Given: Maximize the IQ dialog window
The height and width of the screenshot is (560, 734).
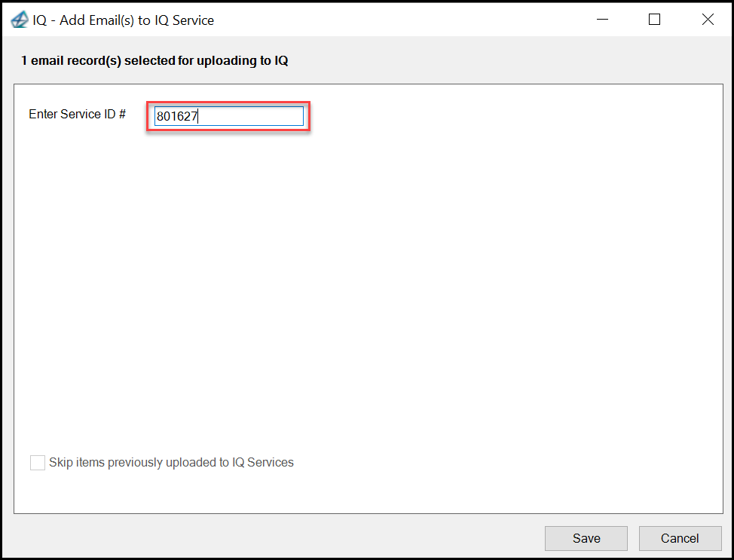Looking at the screenshot, I should pyautogui.click(x=654, y=20).
